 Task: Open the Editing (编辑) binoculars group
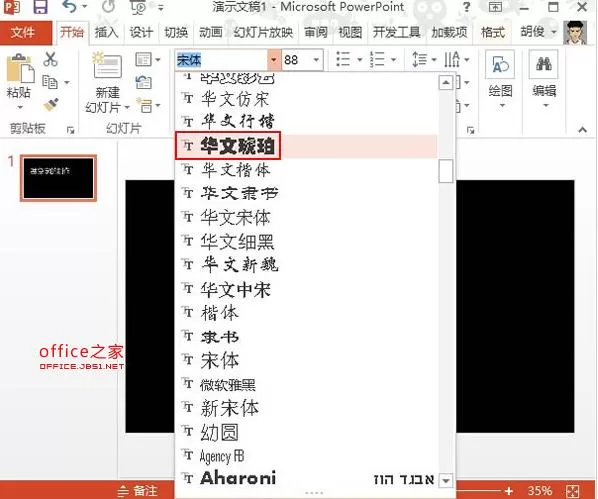[544, 79]
